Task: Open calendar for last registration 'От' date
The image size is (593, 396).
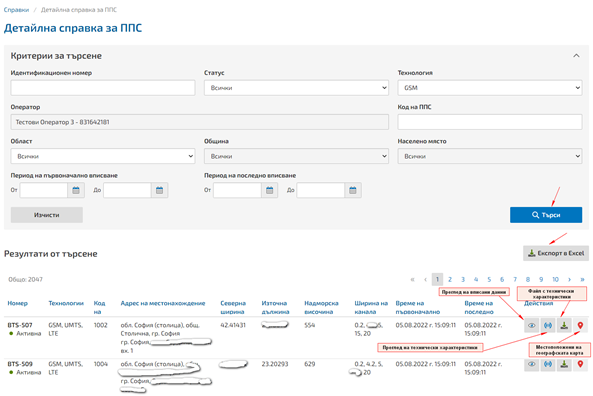Action: 270,190
